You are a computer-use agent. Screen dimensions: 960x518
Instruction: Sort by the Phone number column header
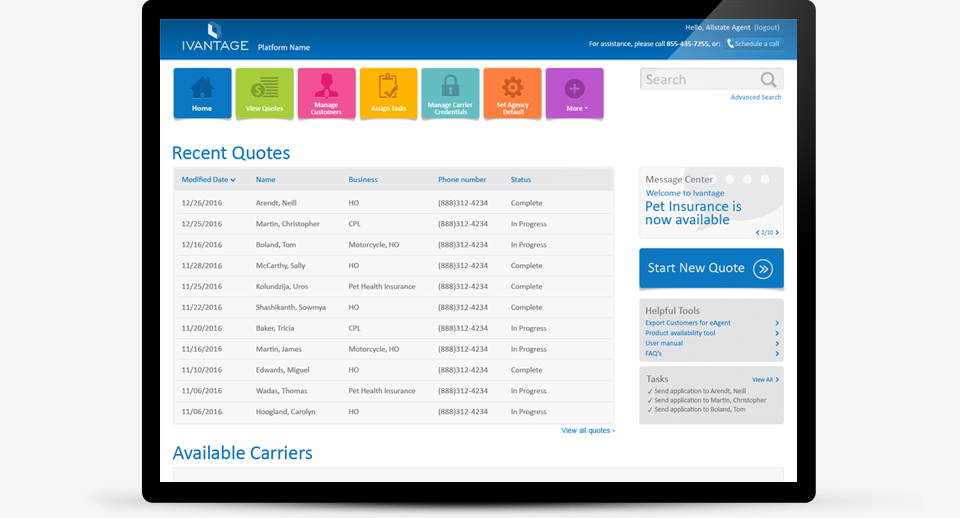tap(462, 179)
